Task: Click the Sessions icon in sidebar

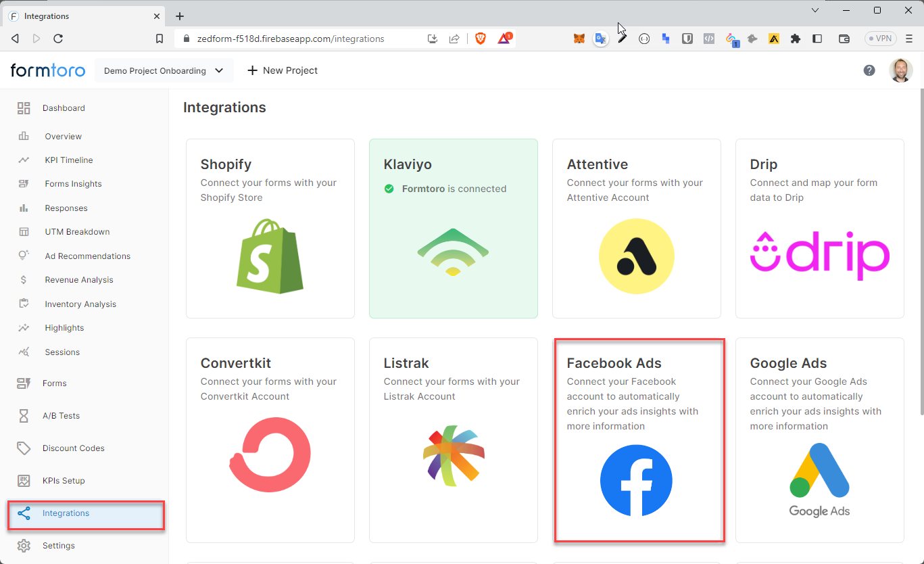Action: (24, 352)
